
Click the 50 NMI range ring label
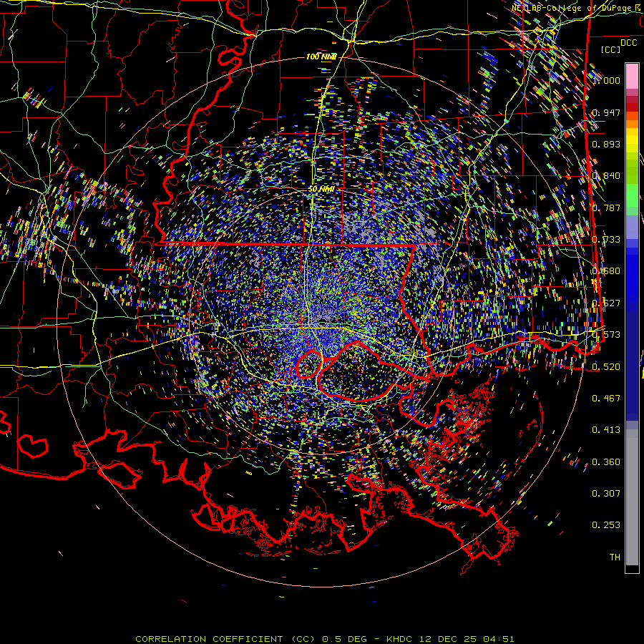(321, 190)
